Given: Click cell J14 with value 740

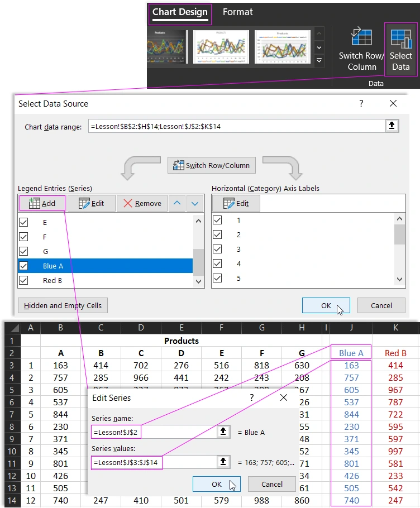Looking at the screenshot, I should [351, 500].
